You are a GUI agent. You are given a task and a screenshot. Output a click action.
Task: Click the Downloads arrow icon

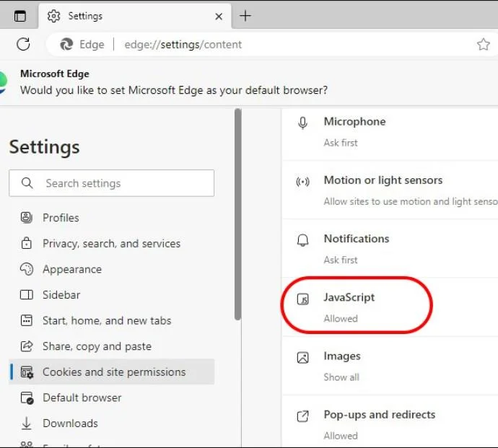tap(27, 423)
